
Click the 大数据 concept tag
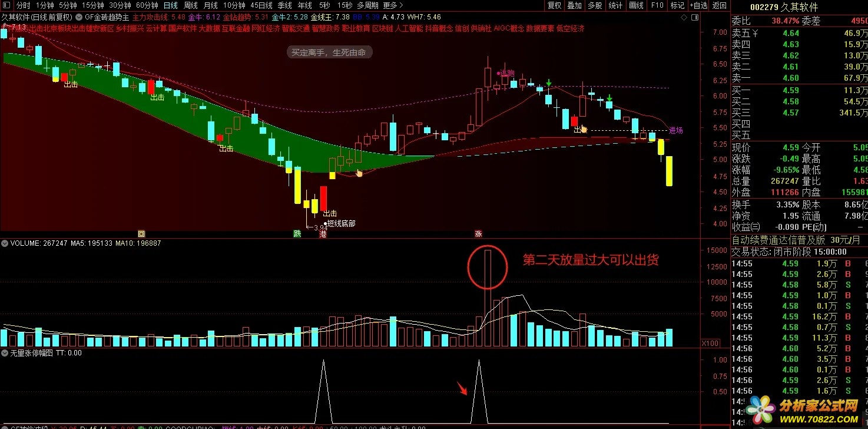point(209,28)
